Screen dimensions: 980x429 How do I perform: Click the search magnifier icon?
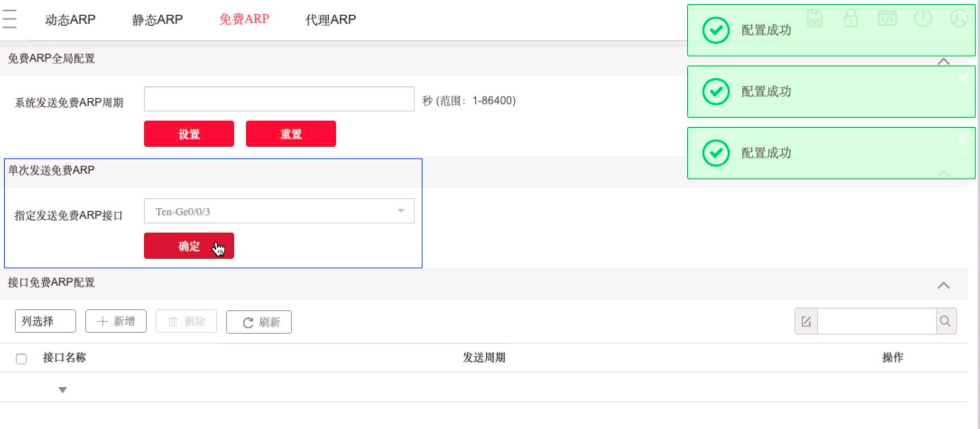(x=946, y=322)
